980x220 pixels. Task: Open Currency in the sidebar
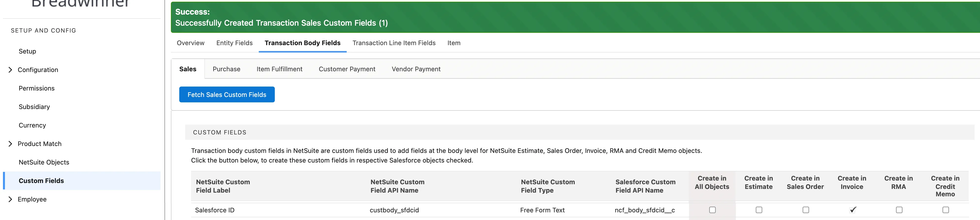(x=32, y=126)
